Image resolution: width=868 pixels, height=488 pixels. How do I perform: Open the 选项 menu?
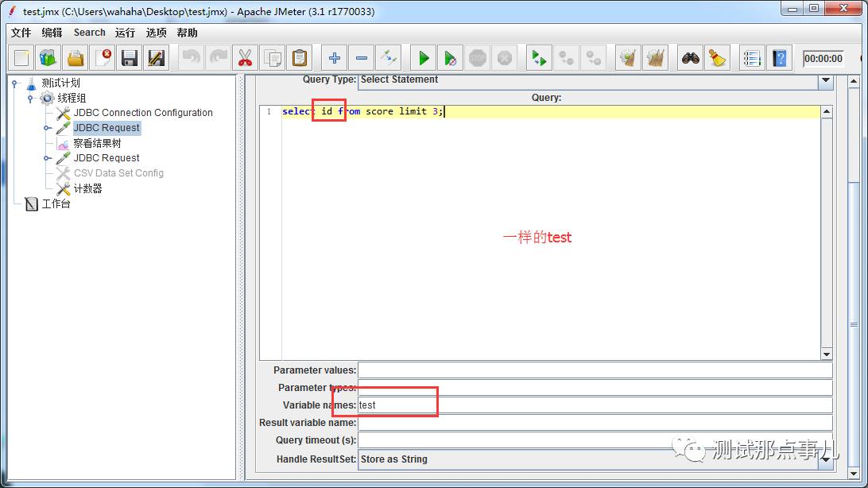[x=156, y=33]
